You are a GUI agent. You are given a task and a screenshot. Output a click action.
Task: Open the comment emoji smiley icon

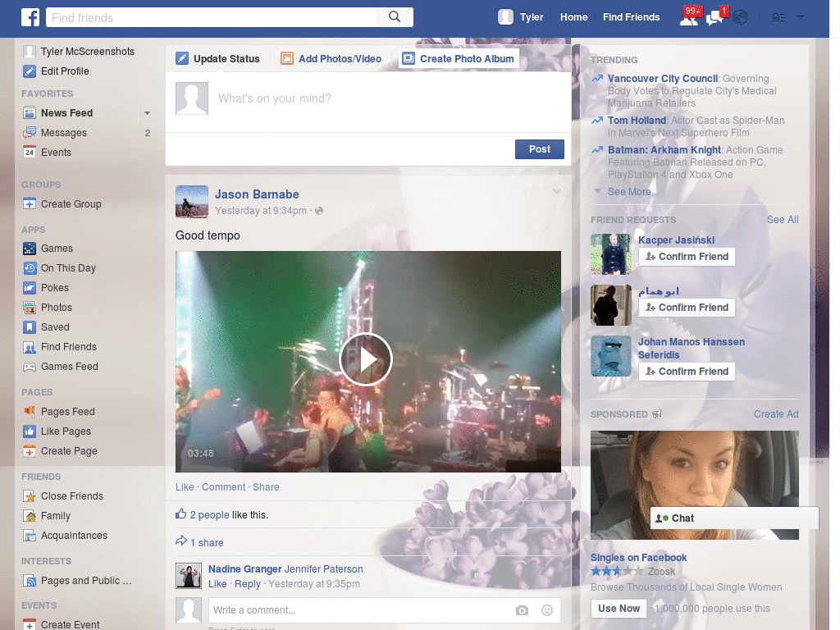tap(547, 610)
